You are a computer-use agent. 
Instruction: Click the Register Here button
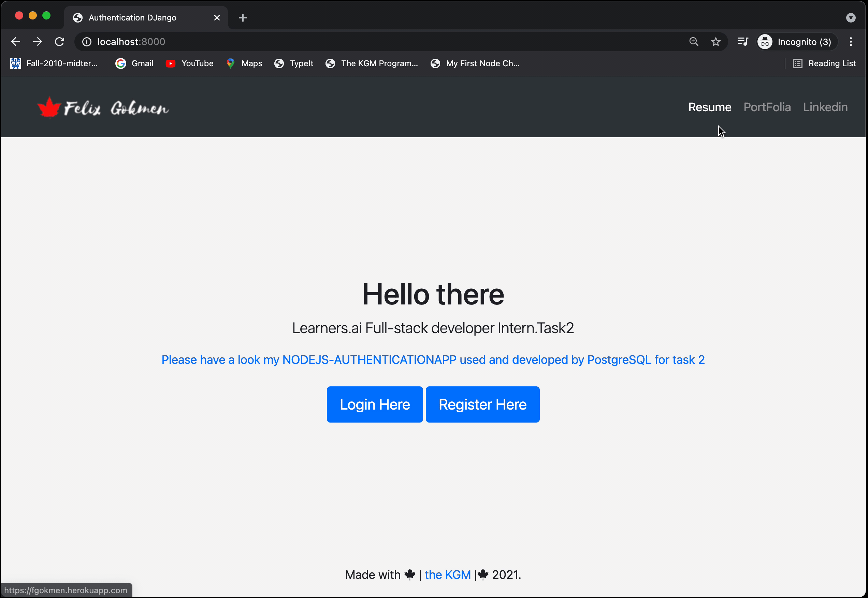(x=482, y=404)
